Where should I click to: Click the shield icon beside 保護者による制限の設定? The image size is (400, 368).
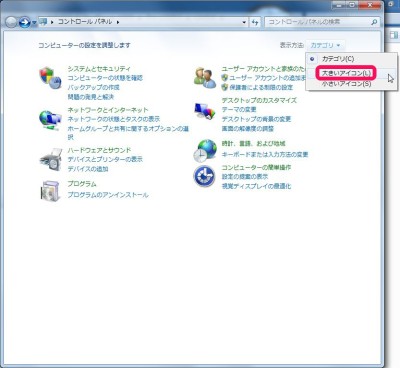[x=225, y=87]
